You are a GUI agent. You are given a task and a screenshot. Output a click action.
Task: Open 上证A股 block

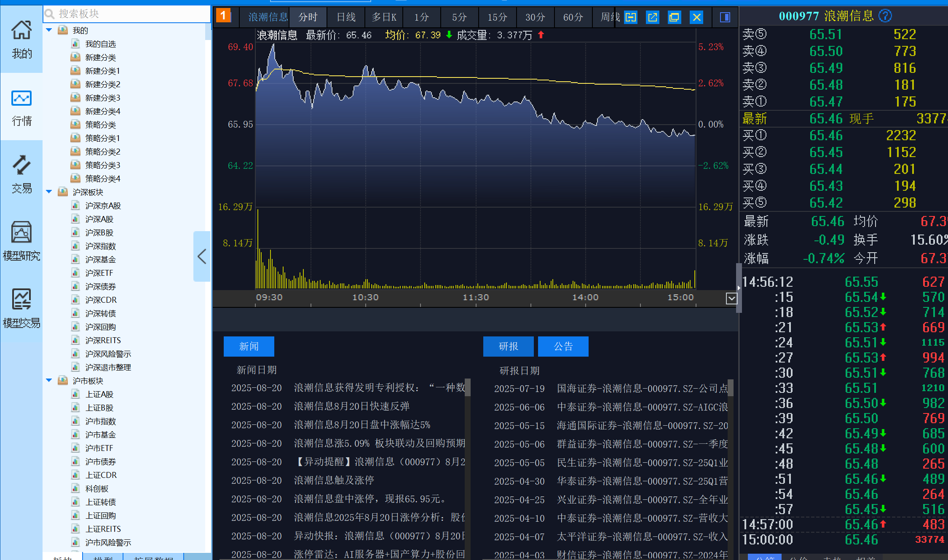point(99,394)
